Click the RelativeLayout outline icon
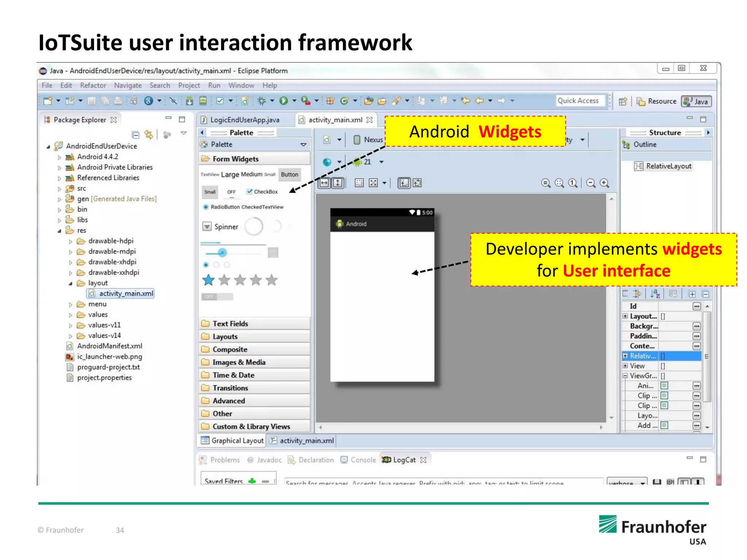 (x=639, y=166)
